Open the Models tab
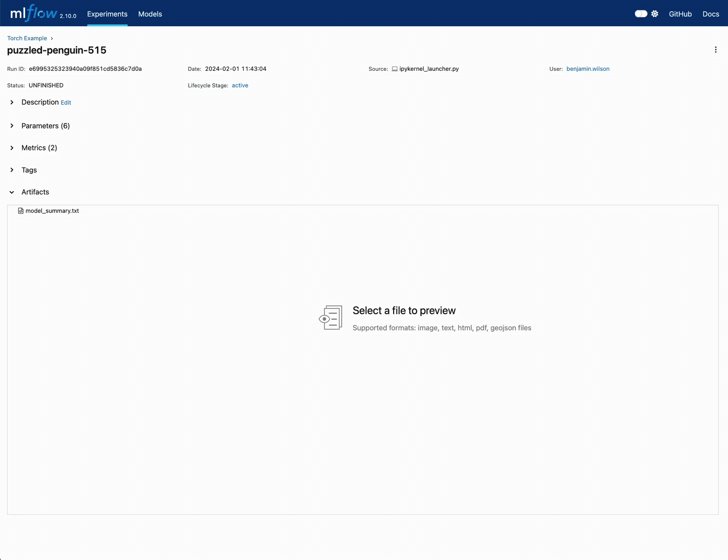The width and height of the screenshot is (728, 560). (x=150, y=14)
